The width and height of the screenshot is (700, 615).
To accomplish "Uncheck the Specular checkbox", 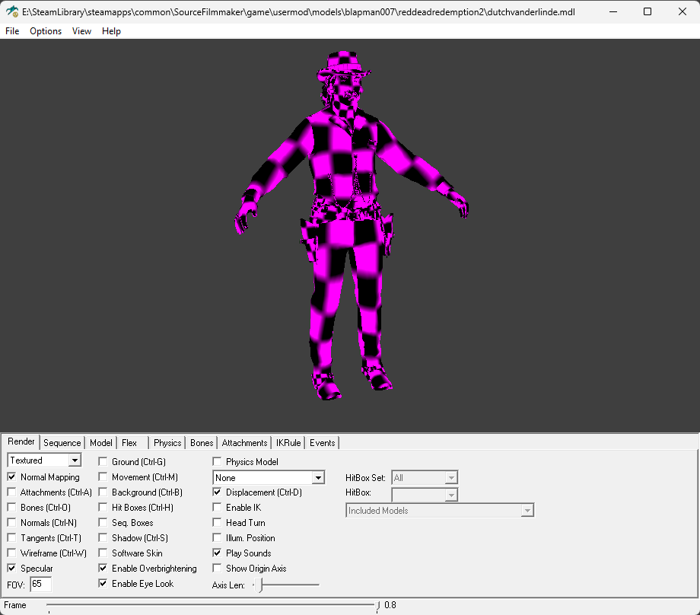I will tap(12, 568).
